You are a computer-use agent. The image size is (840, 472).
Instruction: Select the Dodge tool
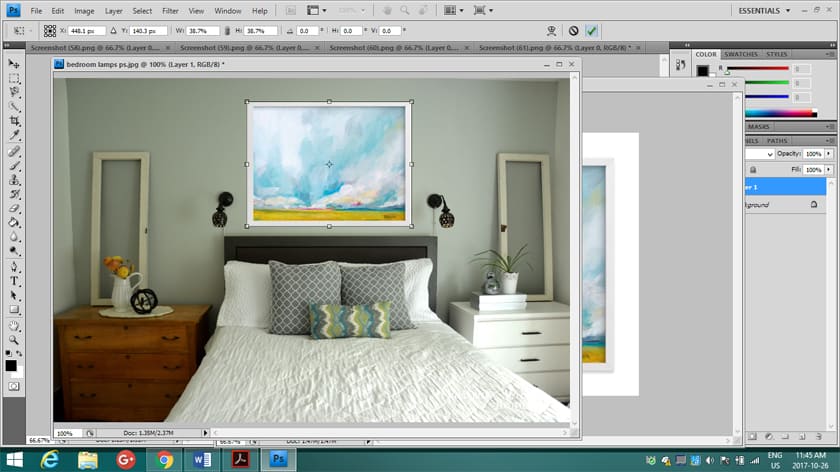(14, 251)
